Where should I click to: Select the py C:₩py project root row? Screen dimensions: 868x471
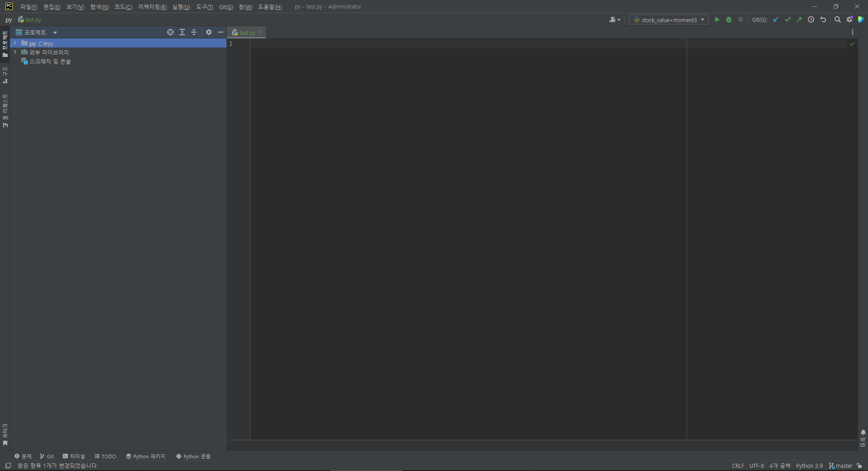click(x=118, y=43)
